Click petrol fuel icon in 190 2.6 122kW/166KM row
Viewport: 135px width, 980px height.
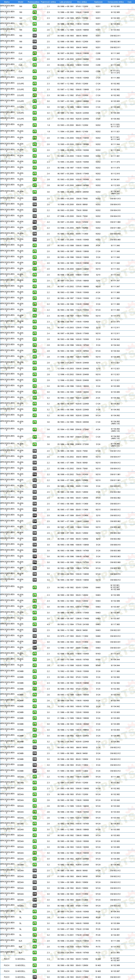35,30
